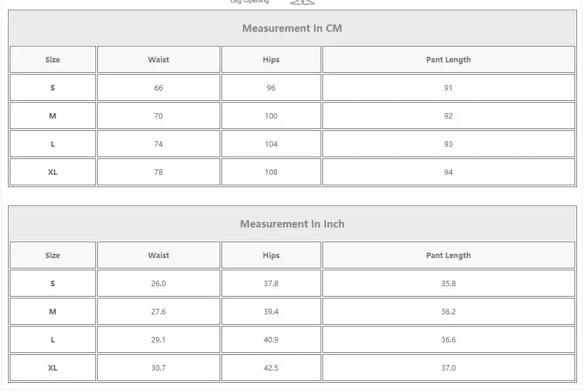Click the hips value 39.4 cell
The width and height of the screenshot is (588, 392).
coord(271,311)
